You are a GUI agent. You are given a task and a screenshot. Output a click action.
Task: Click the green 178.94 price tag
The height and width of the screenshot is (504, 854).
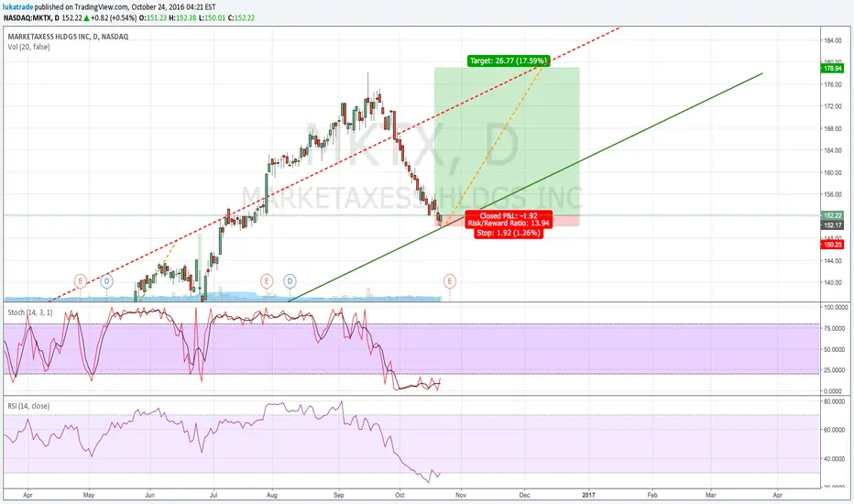pyautogui.click(x=833, y=69)
